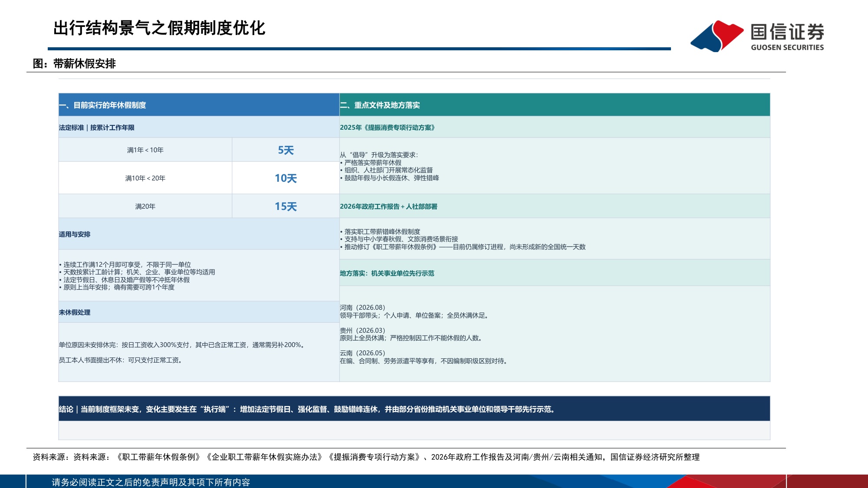Click header 二、重点文件及地方落实

point(555,105)
